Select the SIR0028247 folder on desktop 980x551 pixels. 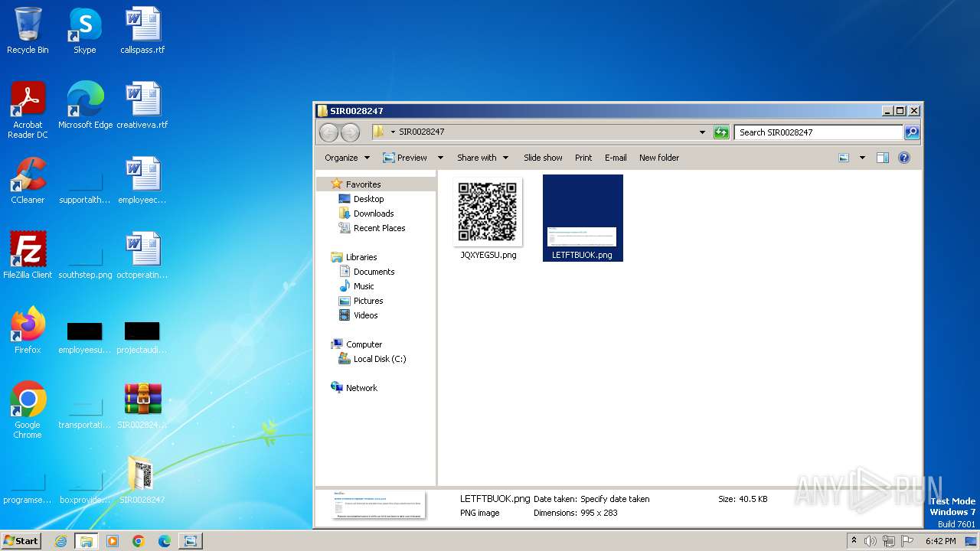tap(142, 481)
